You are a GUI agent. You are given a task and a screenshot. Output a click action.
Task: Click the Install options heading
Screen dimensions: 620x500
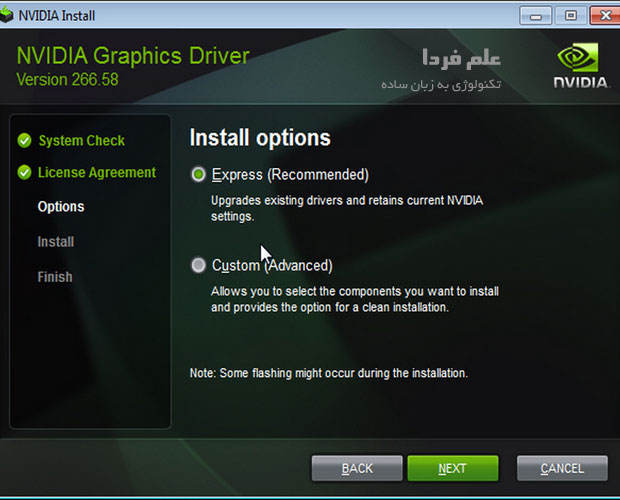pos(259,138)
